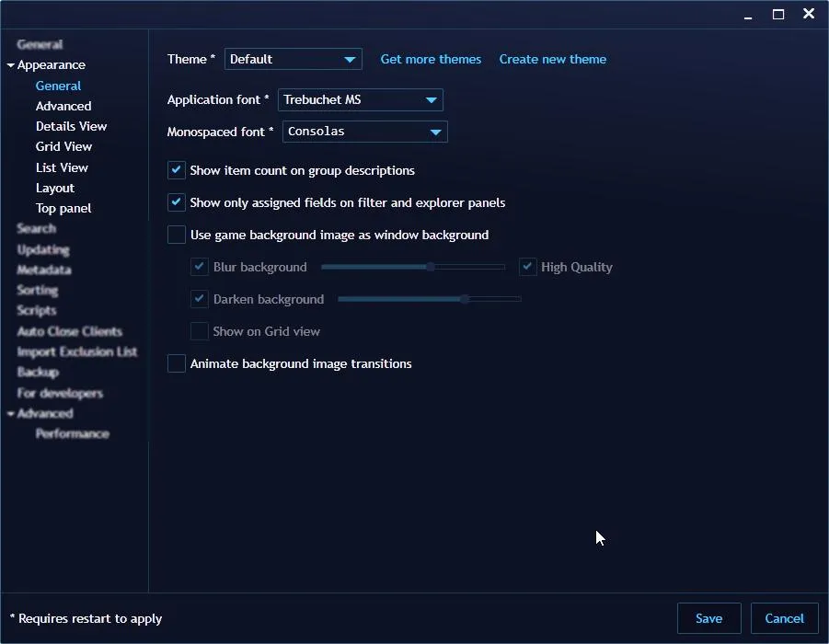Maximize the settings window
Viewport: 829px width, 644px height.
click(778, 15)
